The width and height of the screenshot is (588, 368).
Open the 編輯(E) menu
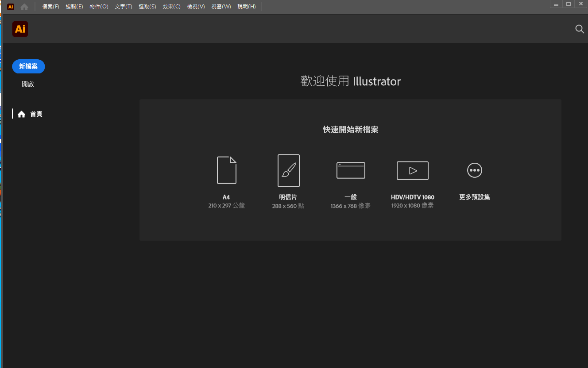74,7
